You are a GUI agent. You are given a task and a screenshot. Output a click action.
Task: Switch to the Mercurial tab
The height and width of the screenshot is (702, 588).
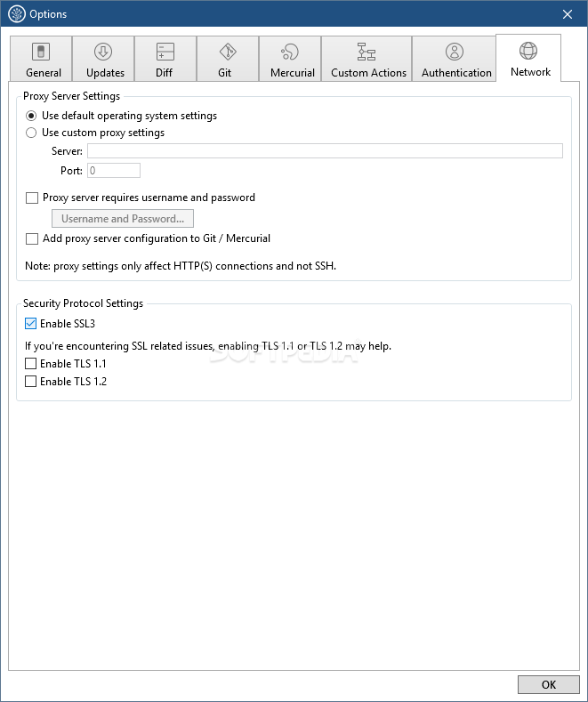tap(290, 59)
